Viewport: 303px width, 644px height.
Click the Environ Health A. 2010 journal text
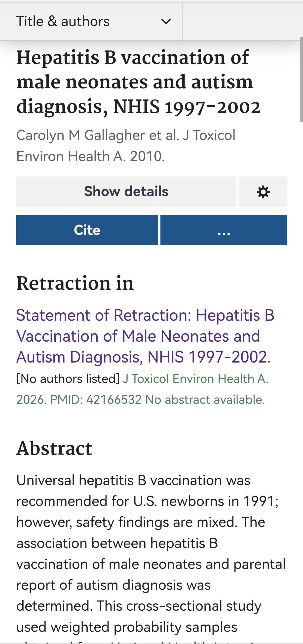click(x=90, y=156)
